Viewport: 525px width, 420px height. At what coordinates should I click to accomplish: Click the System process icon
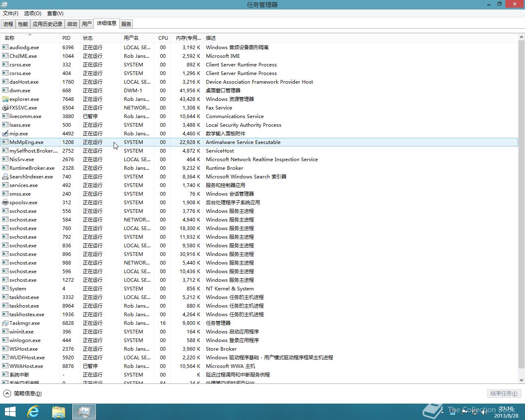pyautogui.click(x=5, y=288)
